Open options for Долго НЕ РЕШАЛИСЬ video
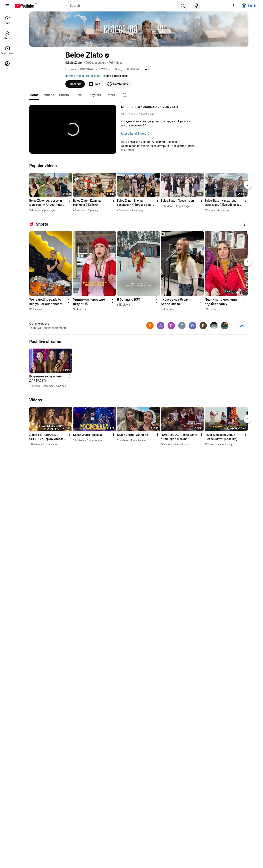This screenshot has height=868, width=263. coord(70,434)
